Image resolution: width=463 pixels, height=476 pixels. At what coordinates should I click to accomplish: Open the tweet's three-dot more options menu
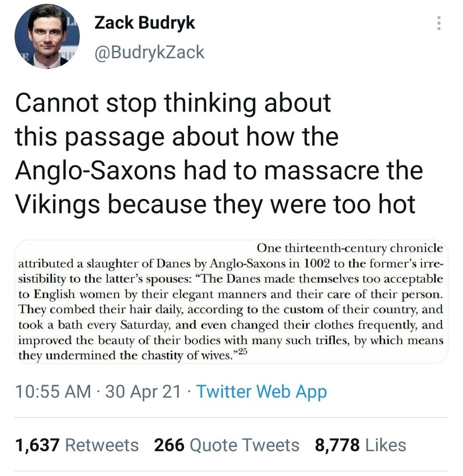[439, 23]
